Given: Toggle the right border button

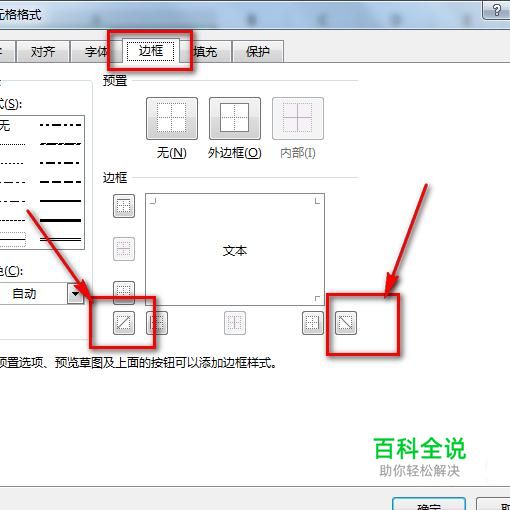Looking at the screenshot, I should pos(313,323).
